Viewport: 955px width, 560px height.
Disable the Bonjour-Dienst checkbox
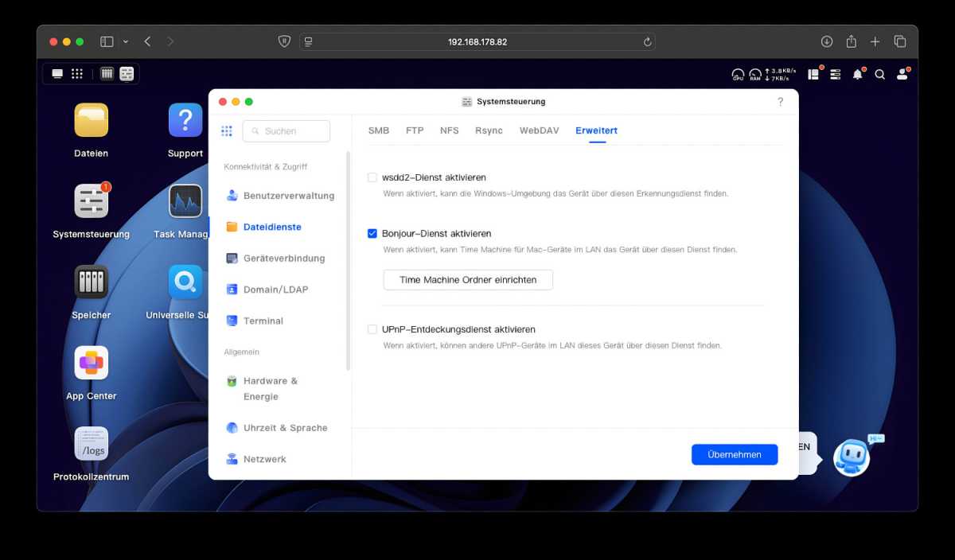372,234
